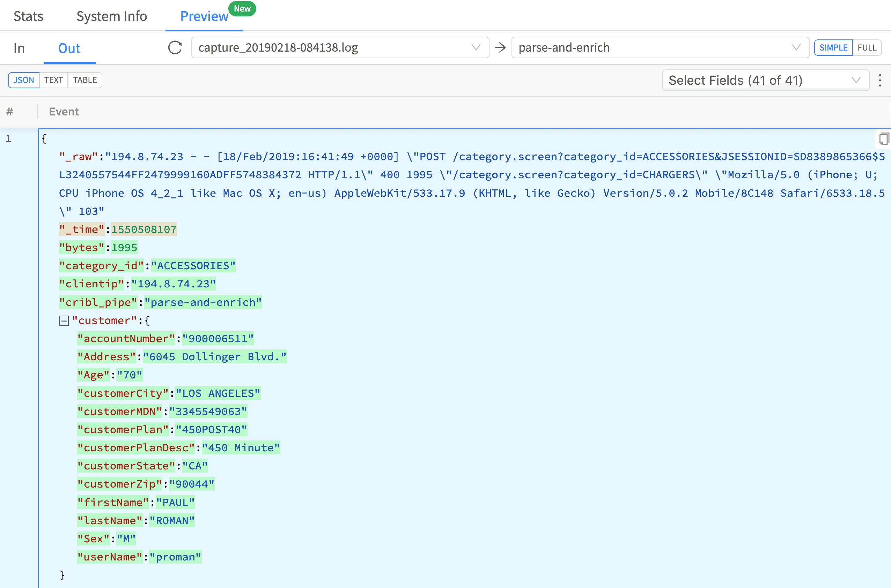Click the _time field value

(144, 229)
